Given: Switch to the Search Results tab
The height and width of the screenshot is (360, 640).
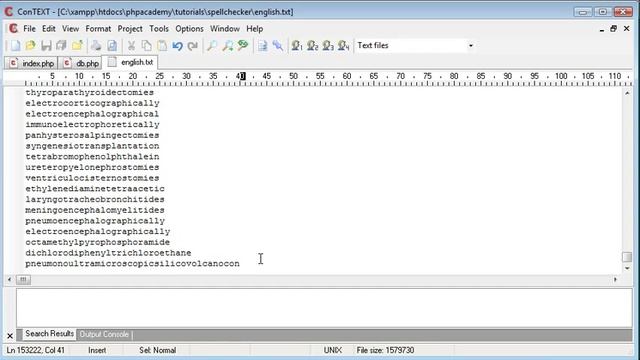Looking at the screenshot, I should (x=49, y=334).
